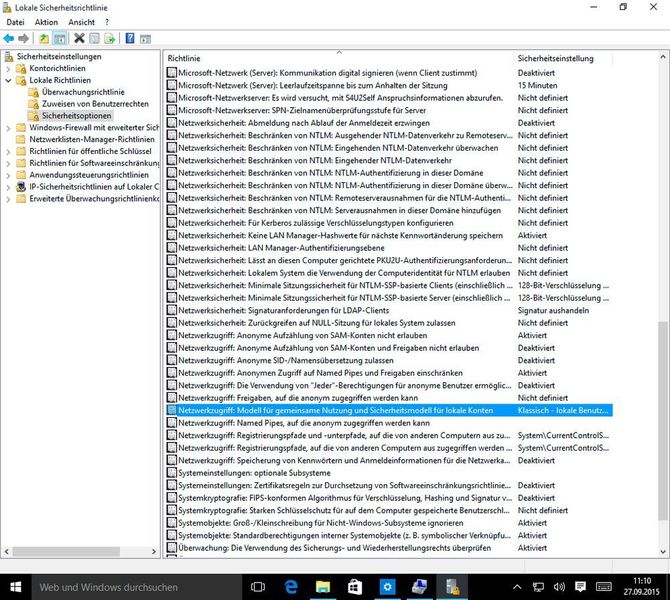
Task: Collapse the Lokale Richtlinien node
Action: [8, 80]
